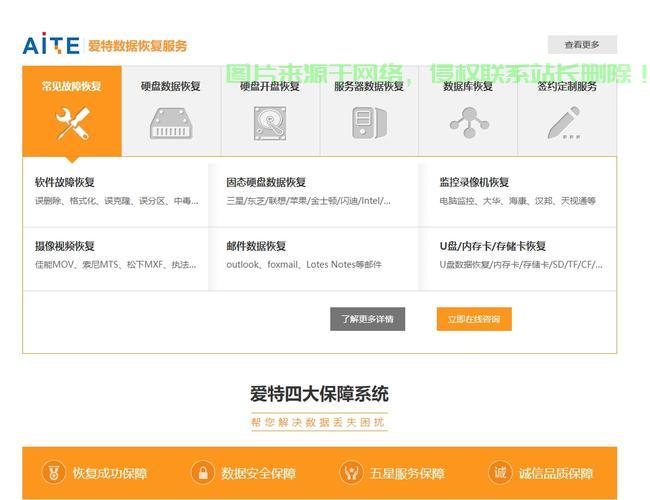Open the 硬盘开盘恢复 tab

[x=270, y=111]
